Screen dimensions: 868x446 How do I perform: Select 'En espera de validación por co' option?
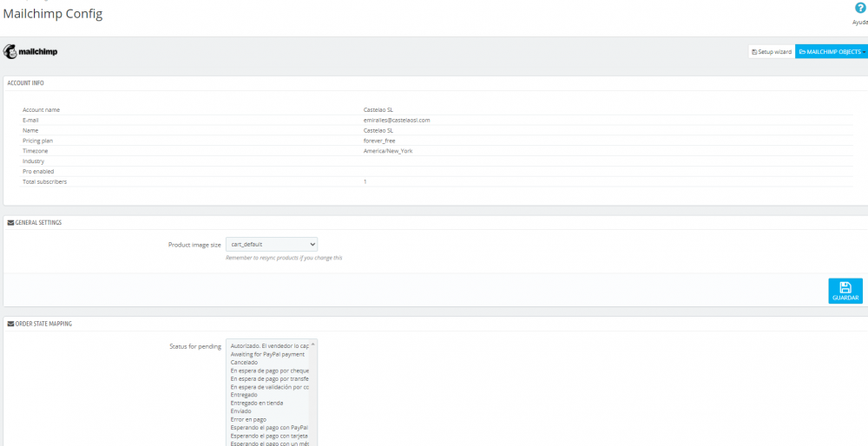269,387
